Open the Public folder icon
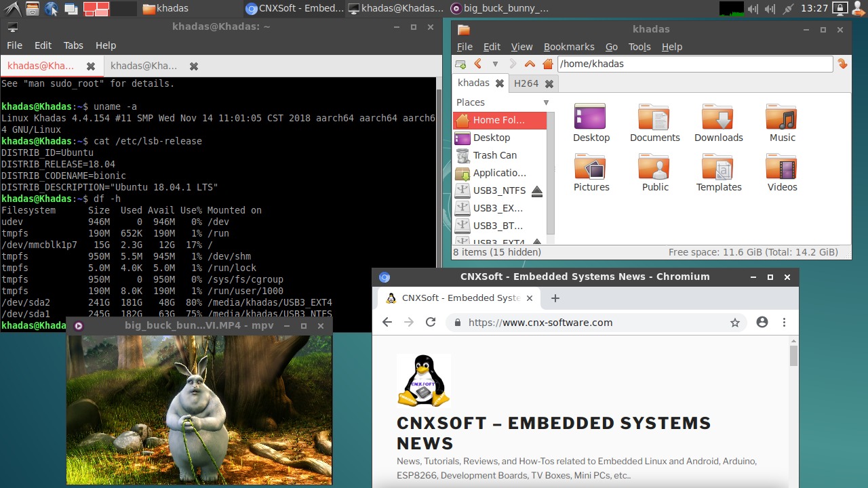Viewport: 868px width, 488px height. pyautogui.click(x=654, y=173)
